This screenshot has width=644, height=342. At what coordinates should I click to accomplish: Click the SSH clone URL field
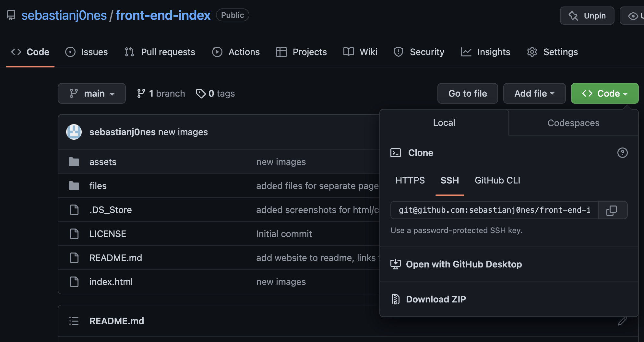coord(494,210)
